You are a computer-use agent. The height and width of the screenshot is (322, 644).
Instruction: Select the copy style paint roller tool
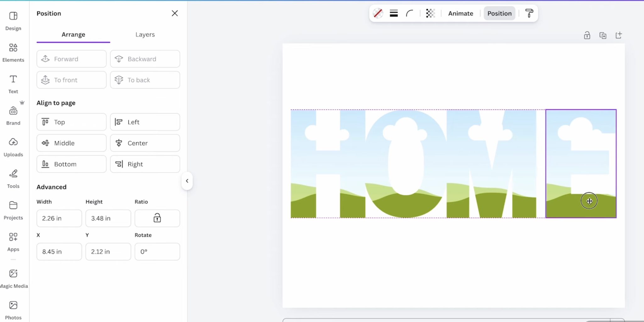[529, 13]
